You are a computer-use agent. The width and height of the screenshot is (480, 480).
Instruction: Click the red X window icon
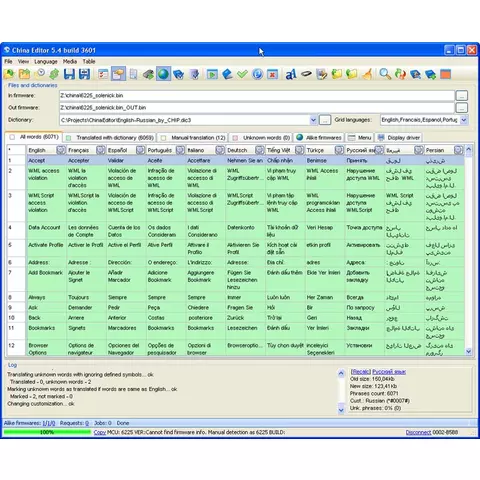(272, 74)
